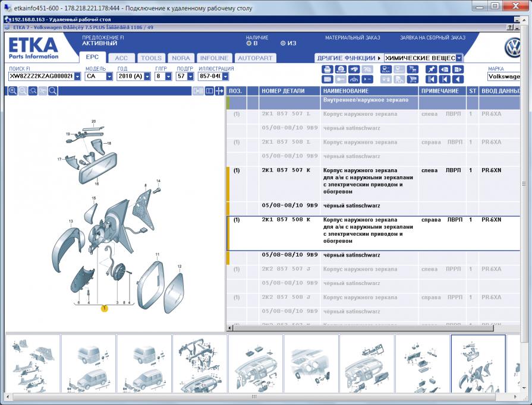Print using the printer toolbar icon
The height and width of the screenshot is (405, 532).
click(x=327, y=69)
